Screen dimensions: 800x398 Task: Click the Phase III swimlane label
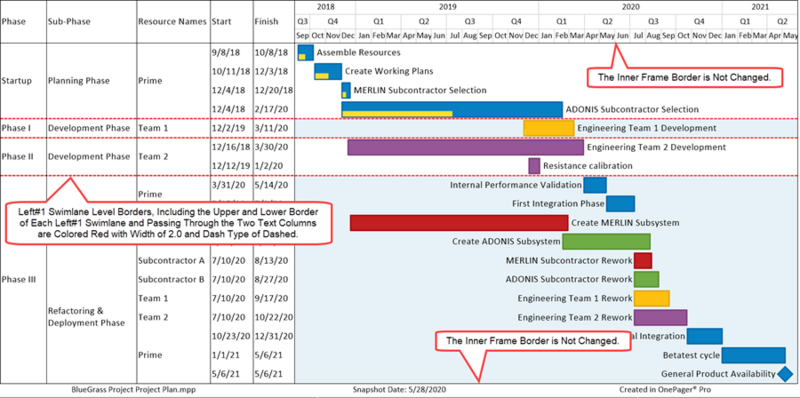pos(18,280)
